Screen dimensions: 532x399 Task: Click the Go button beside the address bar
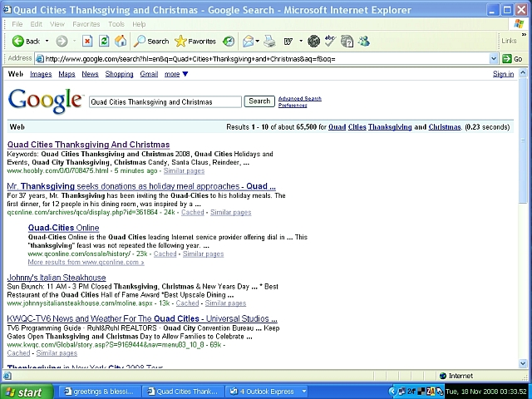(x=513, y=59)
